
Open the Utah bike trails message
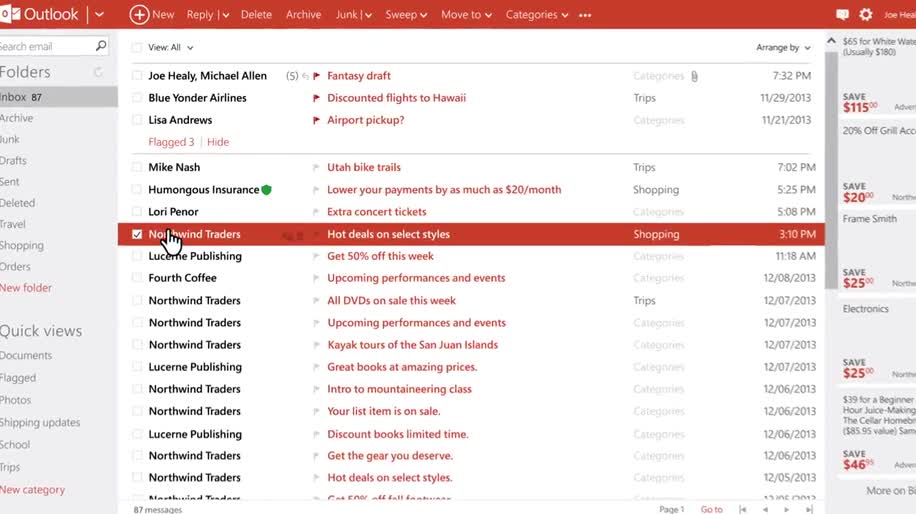point(364,168)
